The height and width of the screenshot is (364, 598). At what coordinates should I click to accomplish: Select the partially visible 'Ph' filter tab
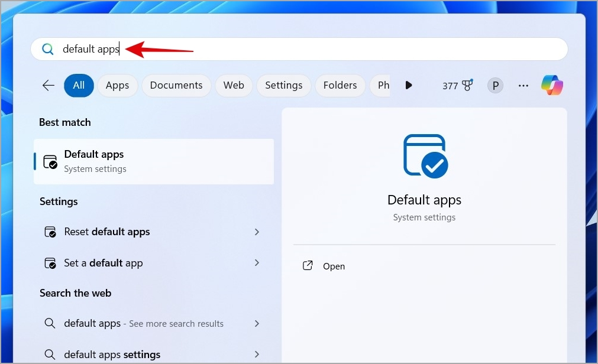click(380, 85)
